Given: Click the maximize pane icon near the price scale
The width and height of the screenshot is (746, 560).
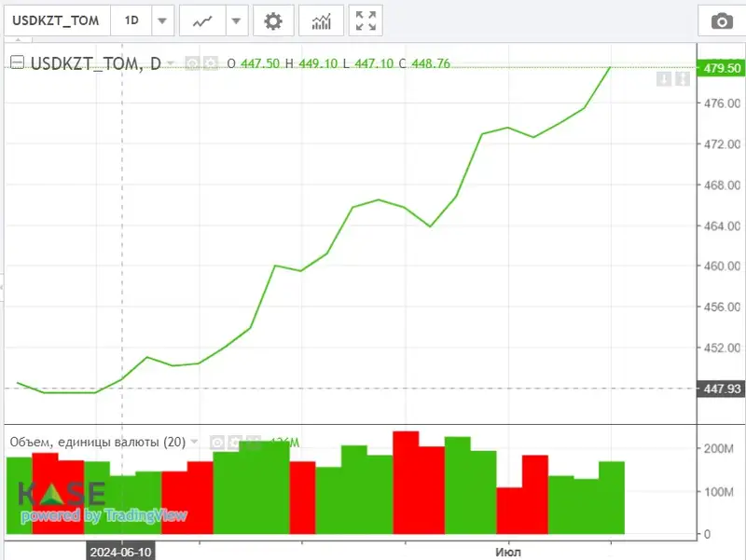Looking at the screenshot, I should point(682,80).
